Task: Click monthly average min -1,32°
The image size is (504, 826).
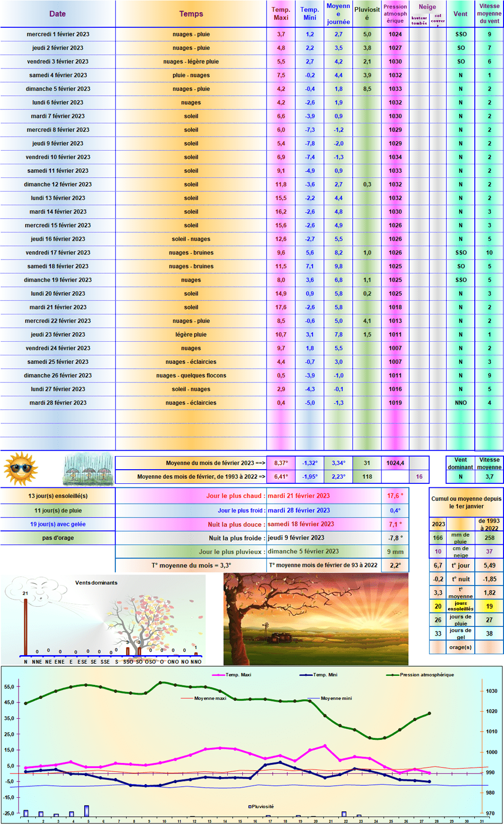Action: (309, 463)
